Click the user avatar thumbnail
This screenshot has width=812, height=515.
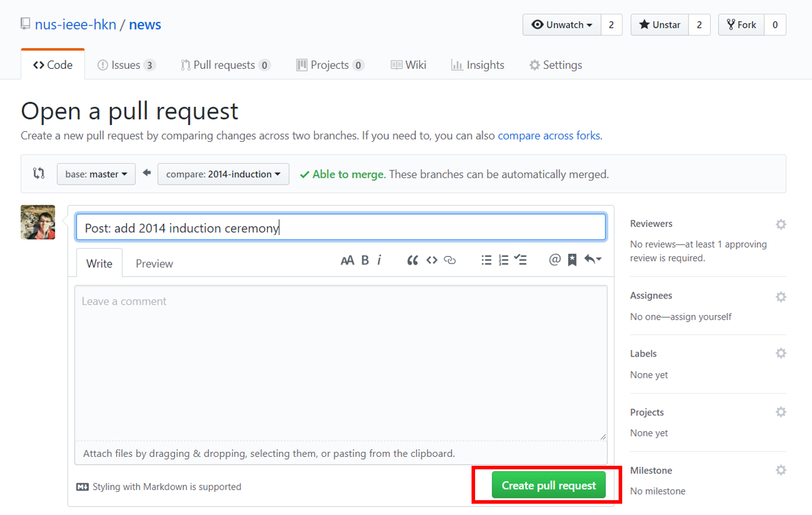click(x=38, y=222)
